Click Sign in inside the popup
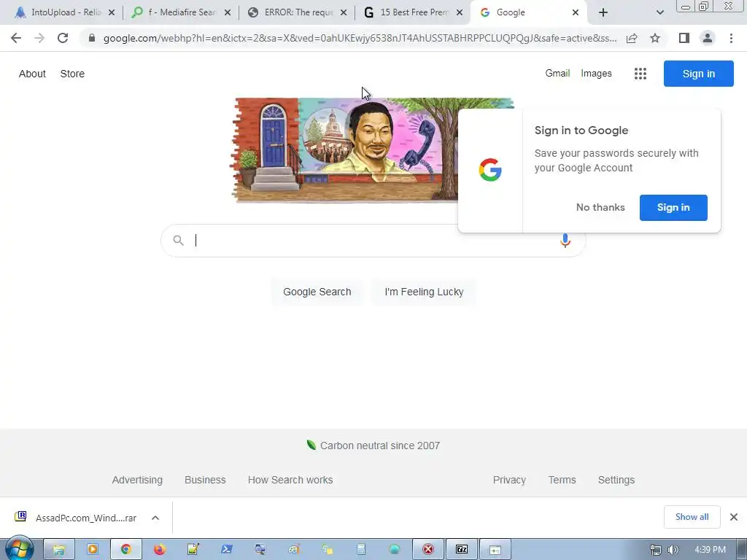The image size is (747, 560). tap(673, 208)
